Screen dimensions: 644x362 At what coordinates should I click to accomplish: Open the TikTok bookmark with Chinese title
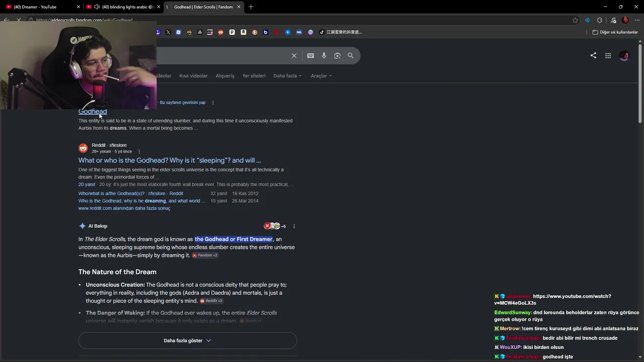[341, 32]
